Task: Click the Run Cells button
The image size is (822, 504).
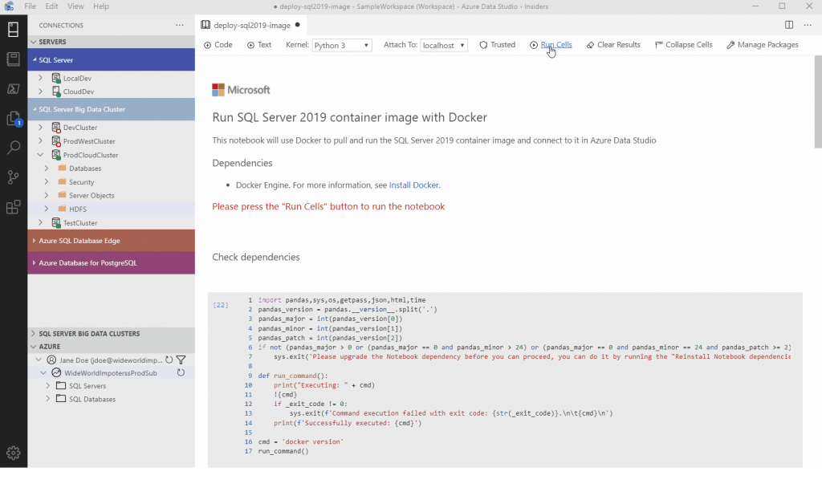Action: pos(551,45)
